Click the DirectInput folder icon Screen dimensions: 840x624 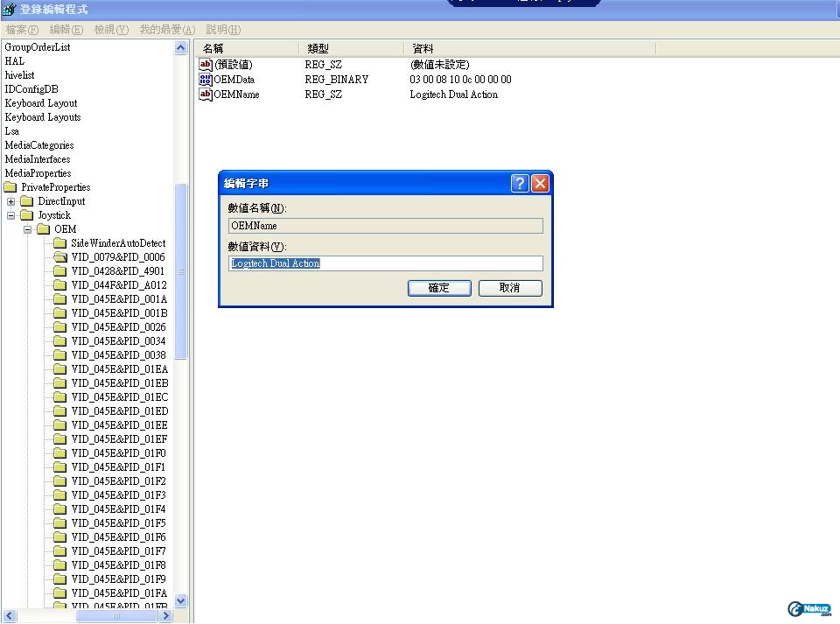[x=27, y=201]
